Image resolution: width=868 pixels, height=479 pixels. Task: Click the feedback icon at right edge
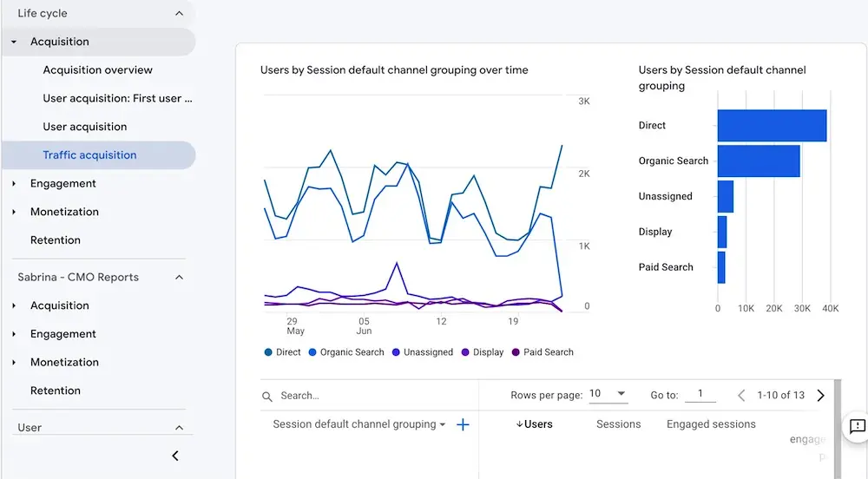coord(857,426)
